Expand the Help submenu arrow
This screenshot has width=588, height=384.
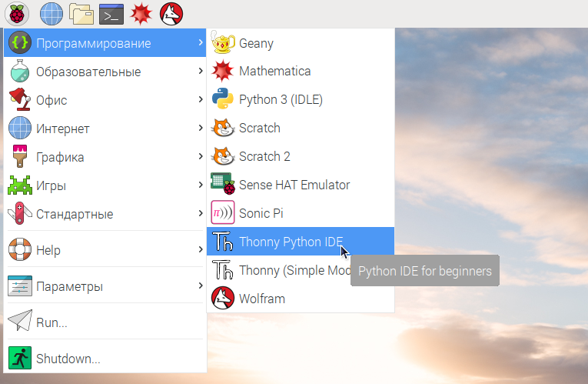[201, 249]
